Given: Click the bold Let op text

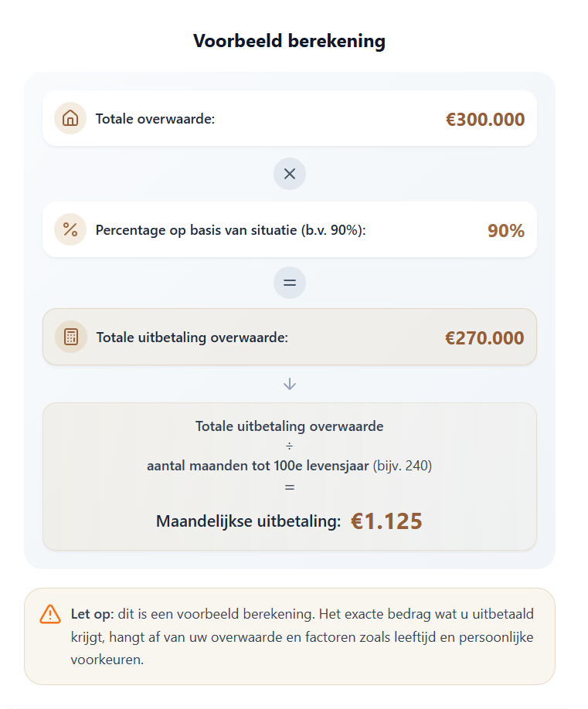Looking at the screenshot, I should [92, 613].
